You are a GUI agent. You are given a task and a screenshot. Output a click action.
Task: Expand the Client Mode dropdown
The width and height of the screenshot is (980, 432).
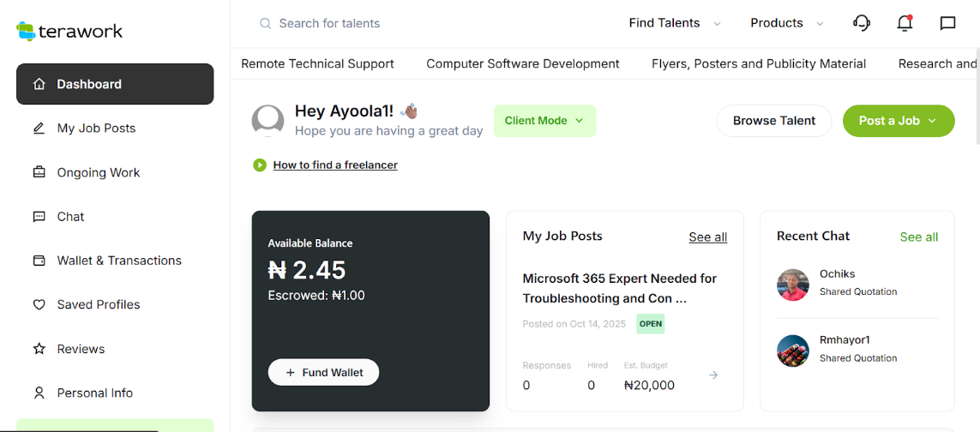point(544,121)
